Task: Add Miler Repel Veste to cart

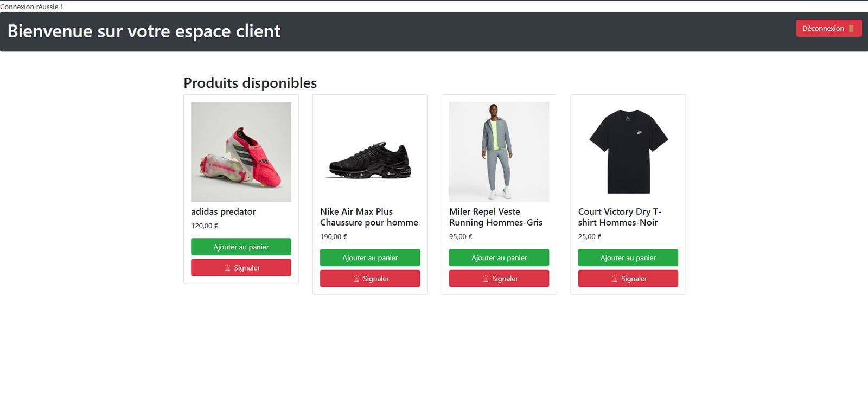Action: (499, 257)
